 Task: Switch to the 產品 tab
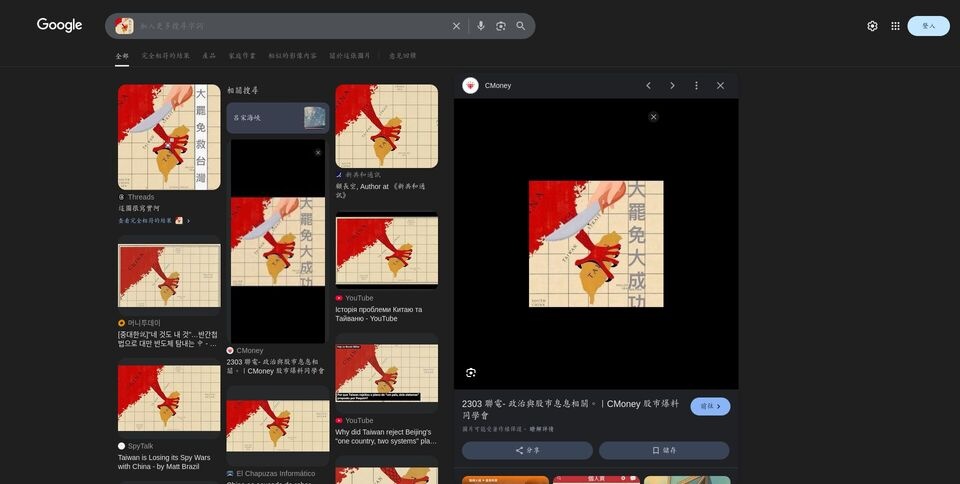pyautogui.click(x=209, y=56)
